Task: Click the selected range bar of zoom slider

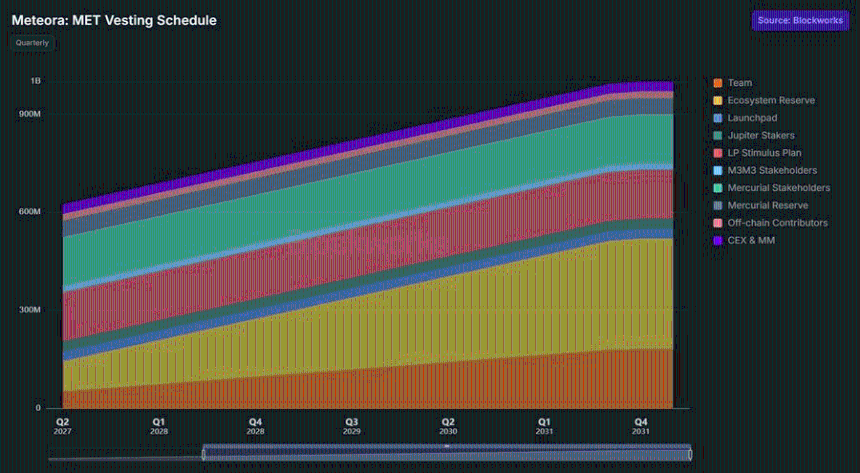Action: coord(447,452)
